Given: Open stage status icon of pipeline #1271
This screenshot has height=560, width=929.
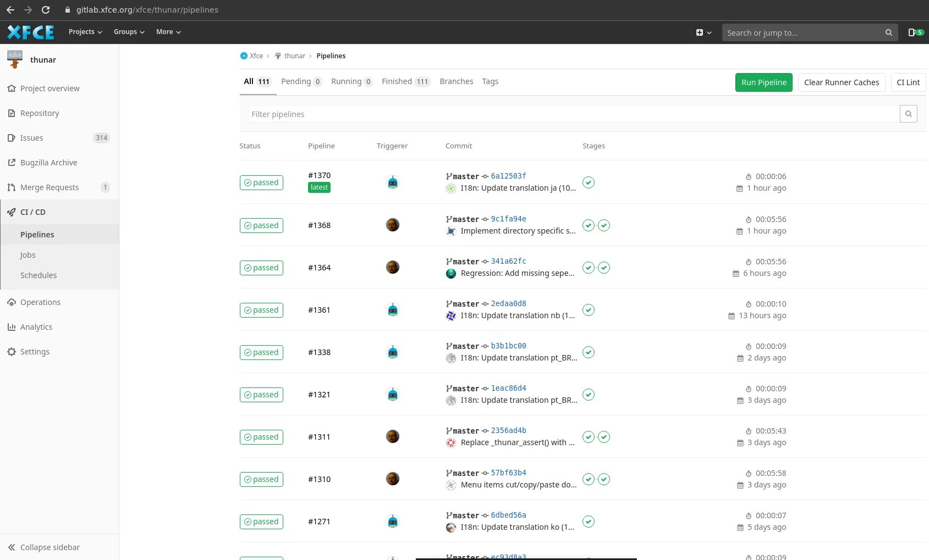Looking at the screenshot, I should 589,522.
